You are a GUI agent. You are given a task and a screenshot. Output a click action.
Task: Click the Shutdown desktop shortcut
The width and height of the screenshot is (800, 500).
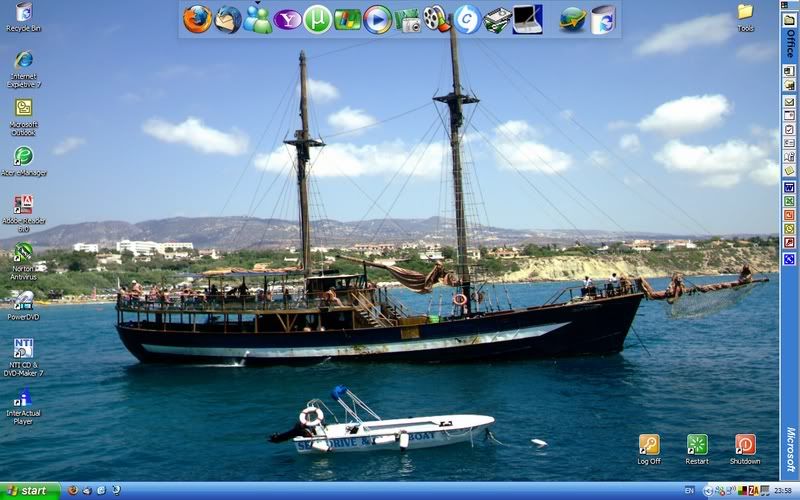pyautogui.click(x=745, y=444)
